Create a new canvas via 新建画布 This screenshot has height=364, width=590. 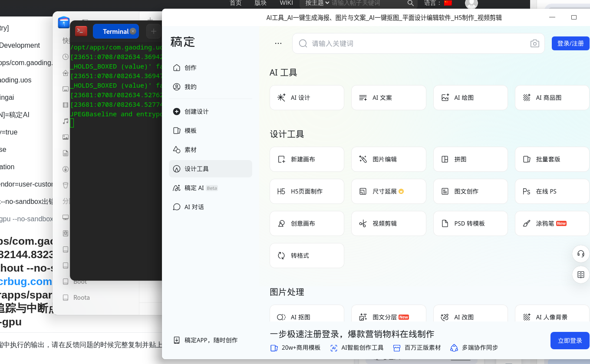pyautogui.click(x=307, y=159)
